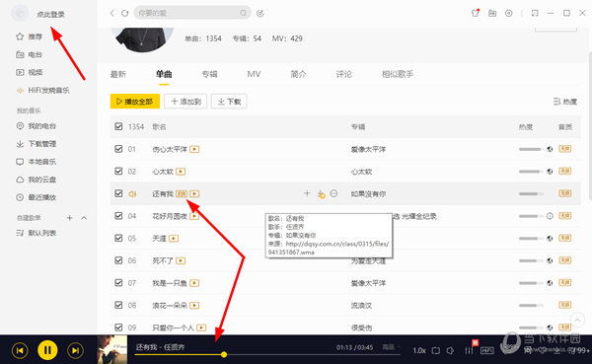Uncheck the checkbox for song 01 伤心太平洋
Screen dimensions: 592x364
pyautogui.click(x=118, y=149)
